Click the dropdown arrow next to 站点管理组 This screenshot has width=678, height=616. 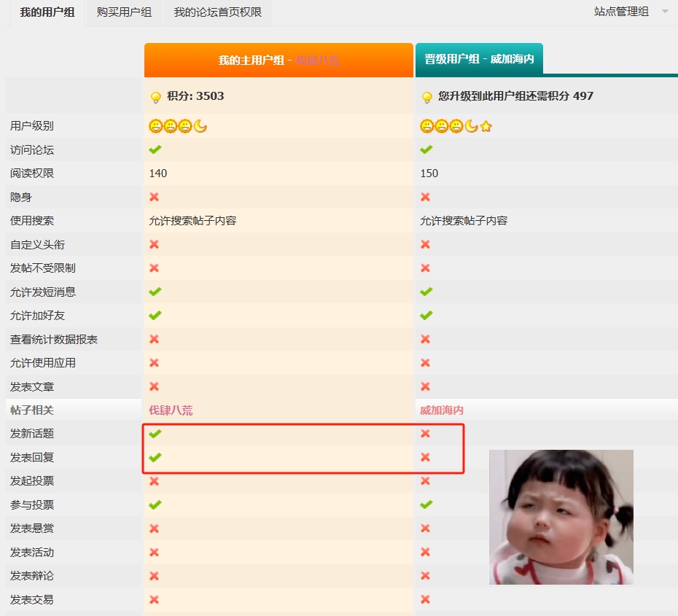pyautogui.click(x=665, y=12)
